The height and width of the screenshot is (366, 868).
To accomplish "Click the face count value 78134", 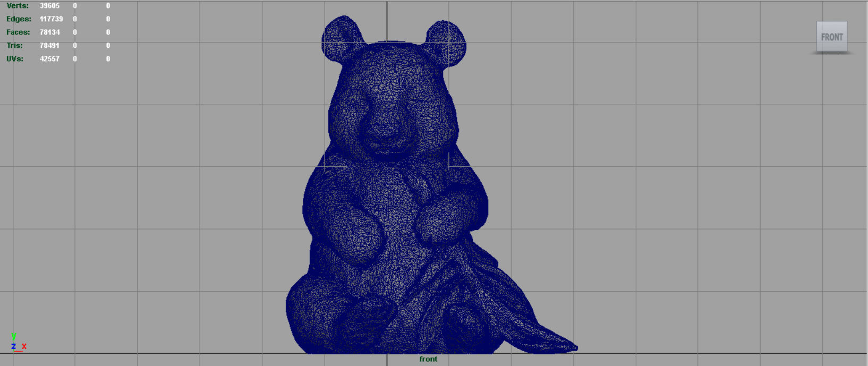I will 49,32.
